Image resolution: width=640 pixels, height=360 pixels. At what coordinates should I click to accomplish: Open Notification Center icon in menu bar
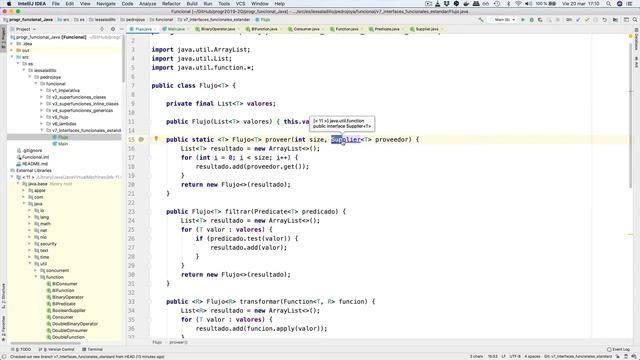[x=630, y=4]
